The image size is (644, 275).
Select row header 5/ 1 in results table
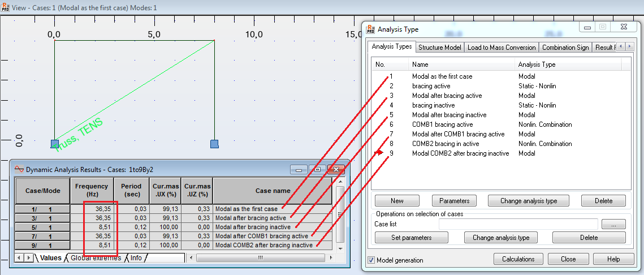click(43, 227)
